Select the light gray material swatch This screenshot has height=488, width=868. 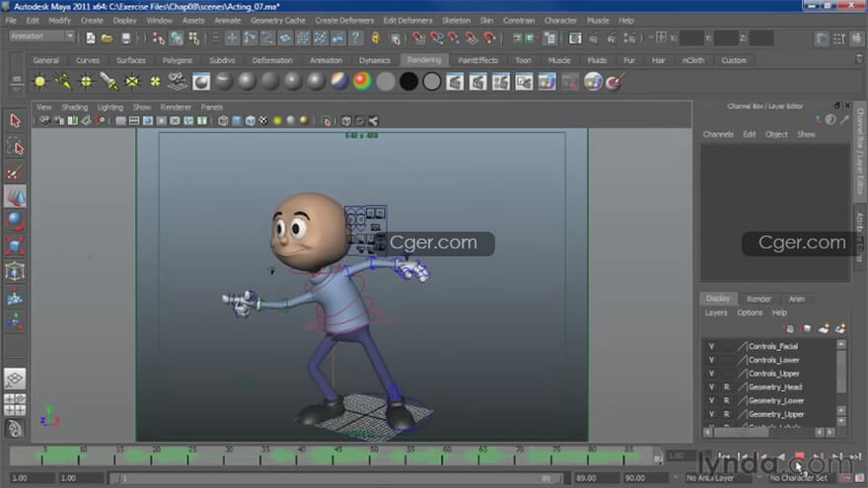386,82
